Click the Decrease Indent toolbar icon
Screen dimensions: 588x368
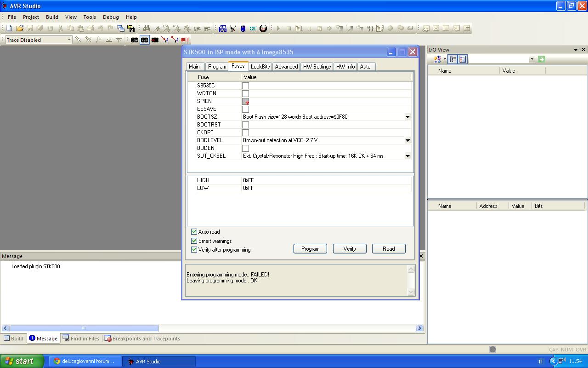tap(207, 28)
